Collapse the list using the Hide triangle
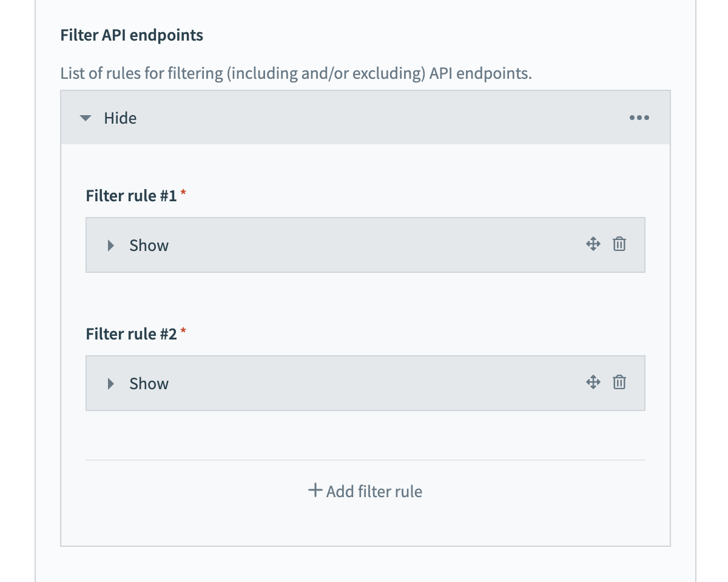Viewport: 728px width, 582px height. point(86,118)
